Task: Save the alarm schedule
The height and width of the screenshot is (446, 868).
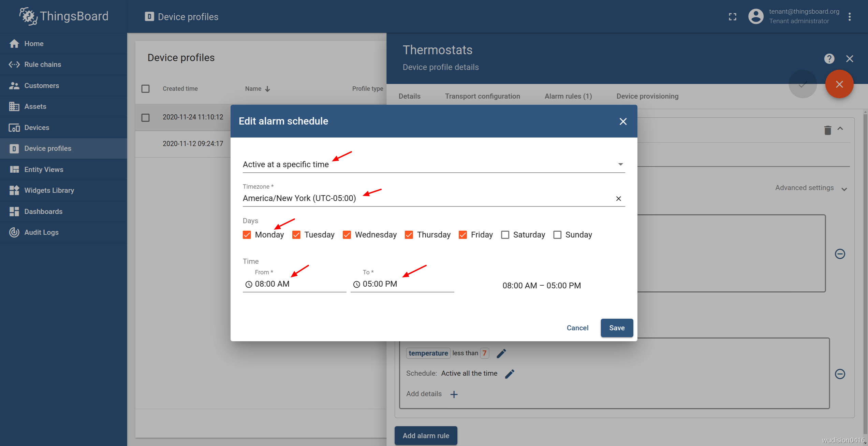Action: [616, 328]
